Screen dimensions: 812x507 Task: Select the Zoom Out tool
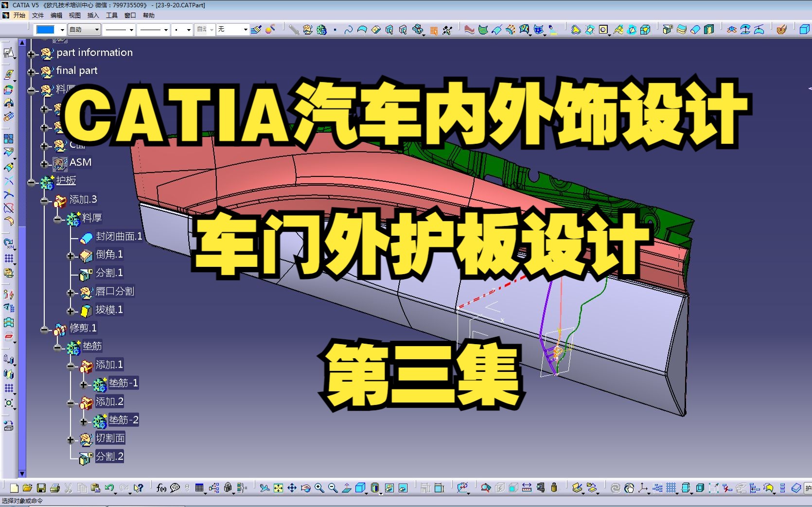332,488
